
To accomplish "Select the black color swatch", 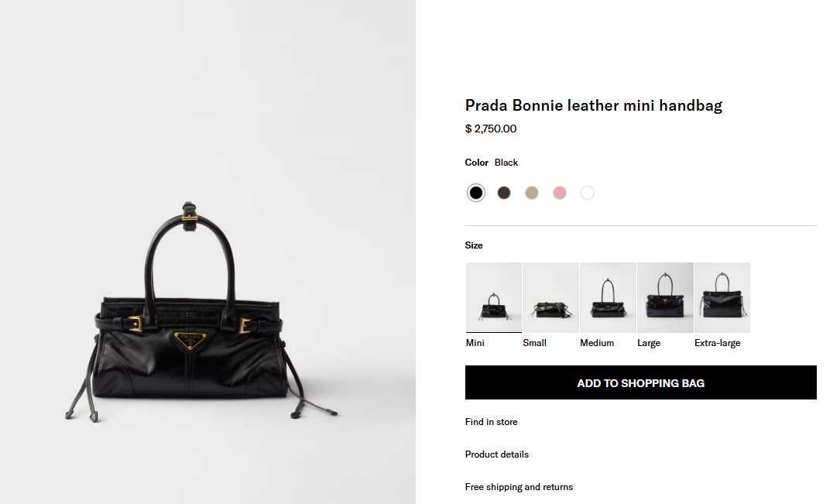I will coord(476,193).
